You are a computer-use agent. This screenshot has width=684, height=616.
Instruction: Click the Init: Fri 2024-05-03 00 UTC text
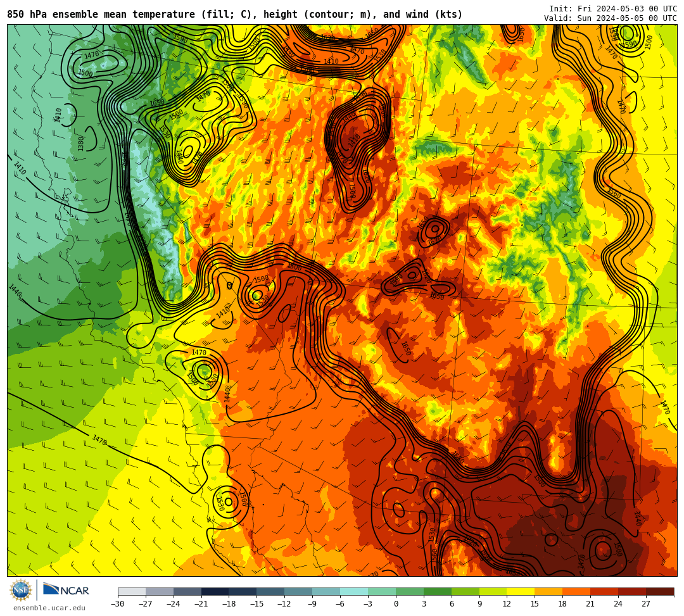[613, 9]
